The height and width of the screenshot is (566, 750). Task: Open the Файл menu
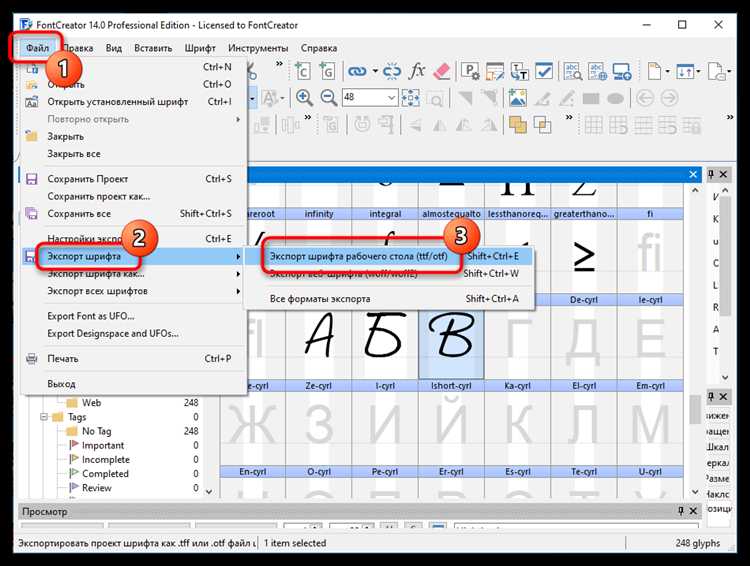click(37, 48)
